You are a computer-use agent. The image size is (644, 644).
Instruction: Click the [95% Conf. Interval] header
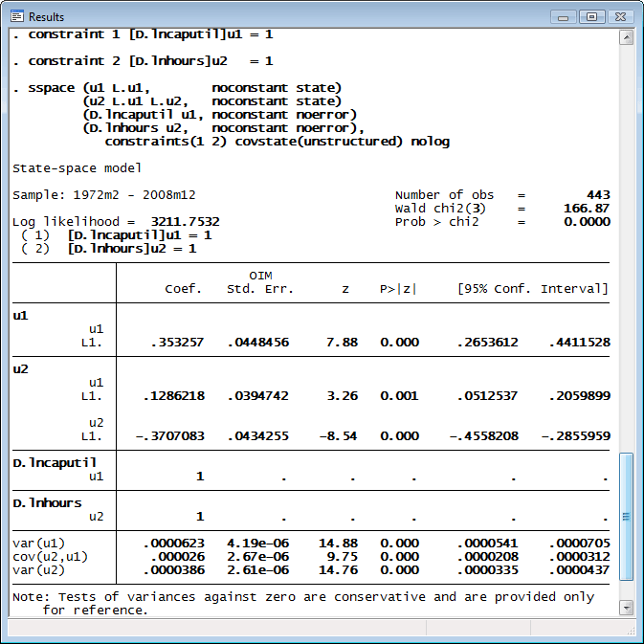533,289
